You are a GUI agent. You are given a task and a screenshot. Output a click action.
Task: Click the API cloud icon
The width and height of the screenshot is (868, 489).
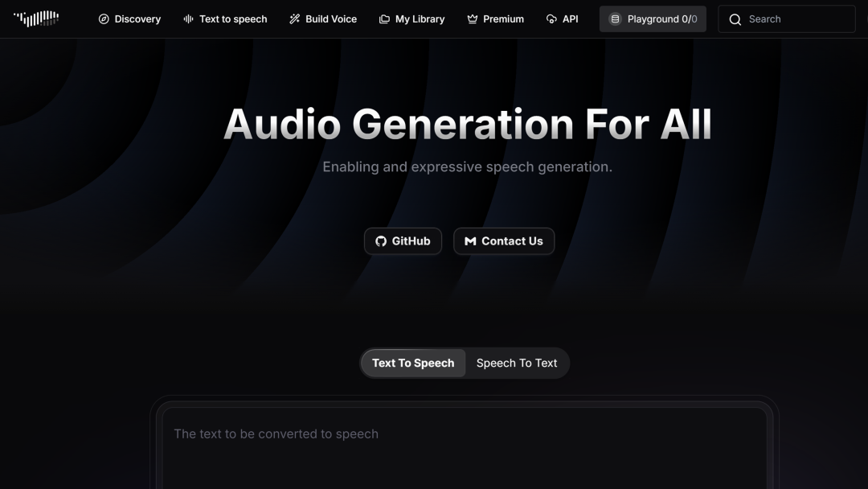coord(551,19)
